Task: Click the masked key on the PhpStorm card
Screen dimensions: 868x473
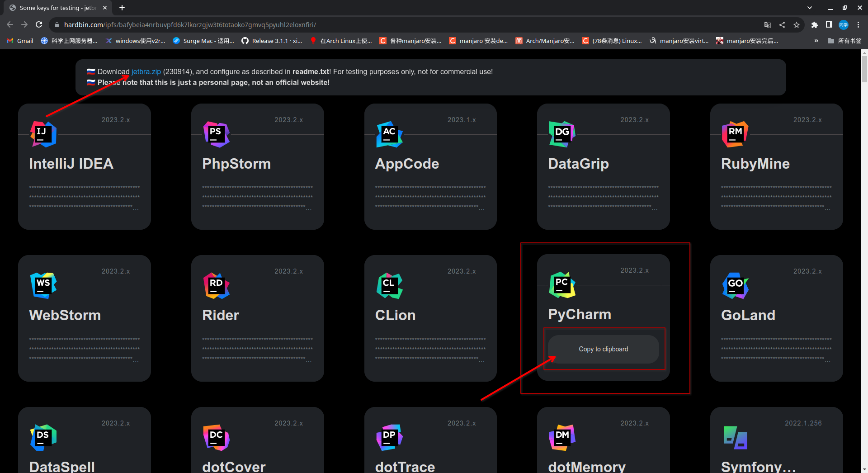Action: click(257, 198)
